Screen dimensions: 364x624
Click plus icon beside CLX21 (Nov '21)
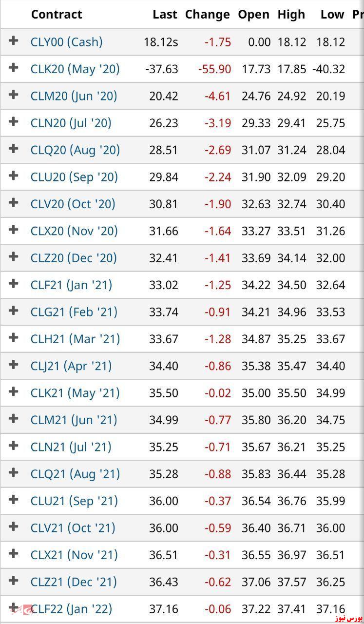[14, 554]
